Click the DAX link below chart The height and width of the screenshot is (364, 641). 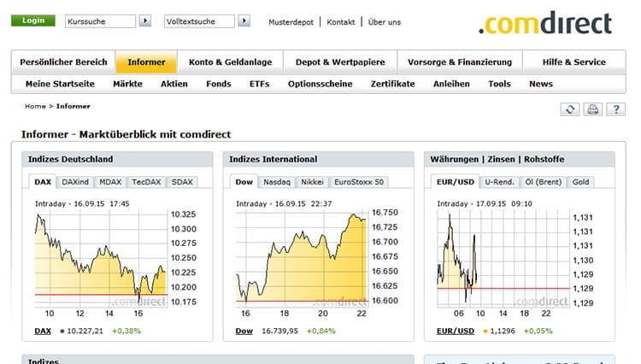pyautogui.click(x=43, y=331)
